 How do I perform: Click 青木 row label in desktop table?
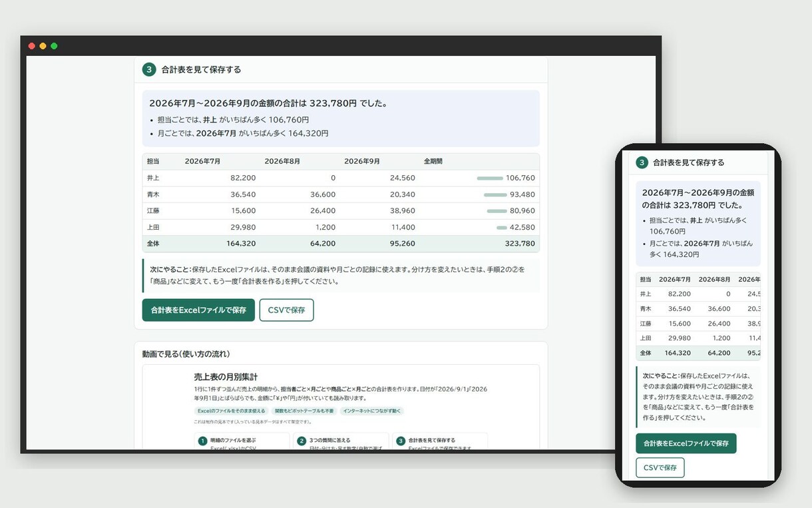click(x=153, y=194)
